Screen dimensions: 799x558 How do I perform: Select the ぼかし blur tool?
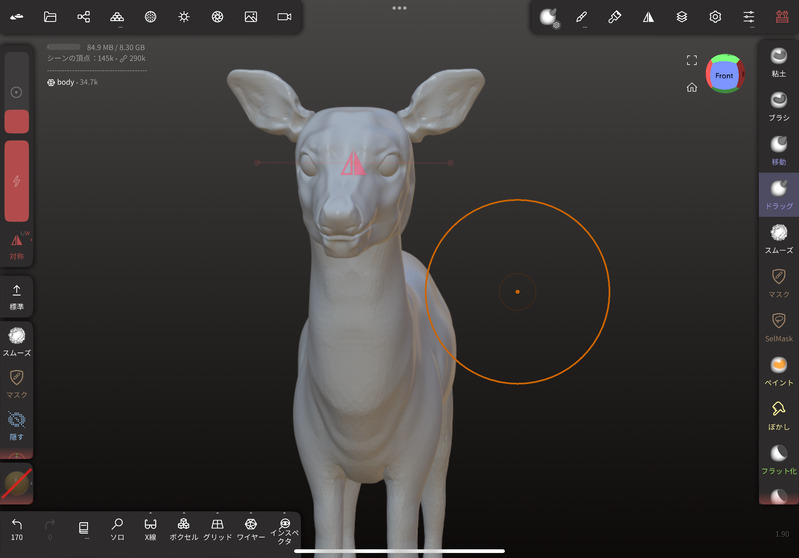click(779, 416)
